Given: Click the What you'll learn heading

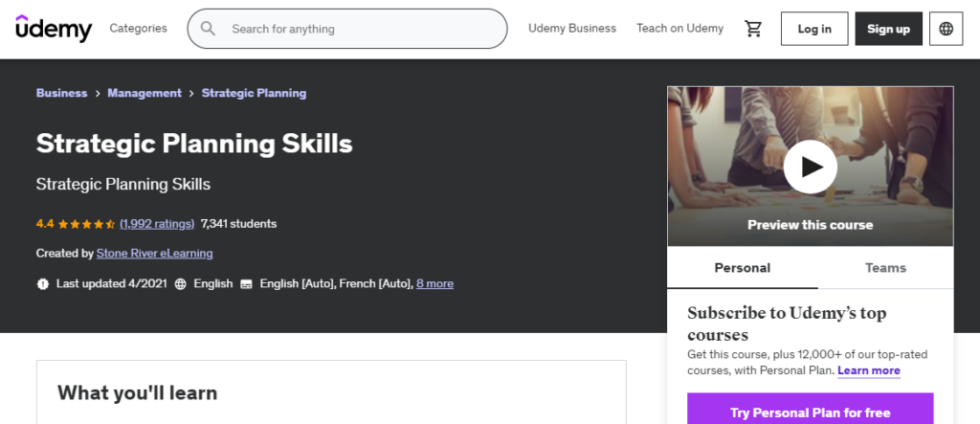Looking at the screenshot, I should coord(138,392).
